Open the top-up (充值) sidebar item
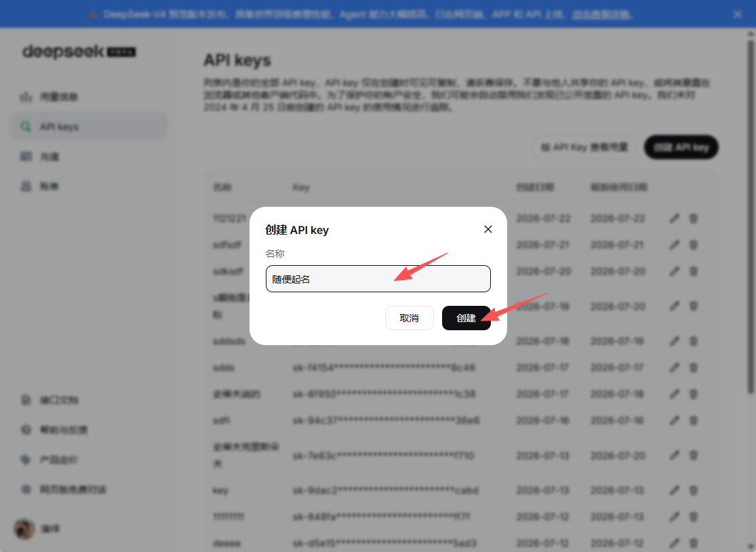The height and width of the screenshot is (552, 756). click(x=88, y=157)
